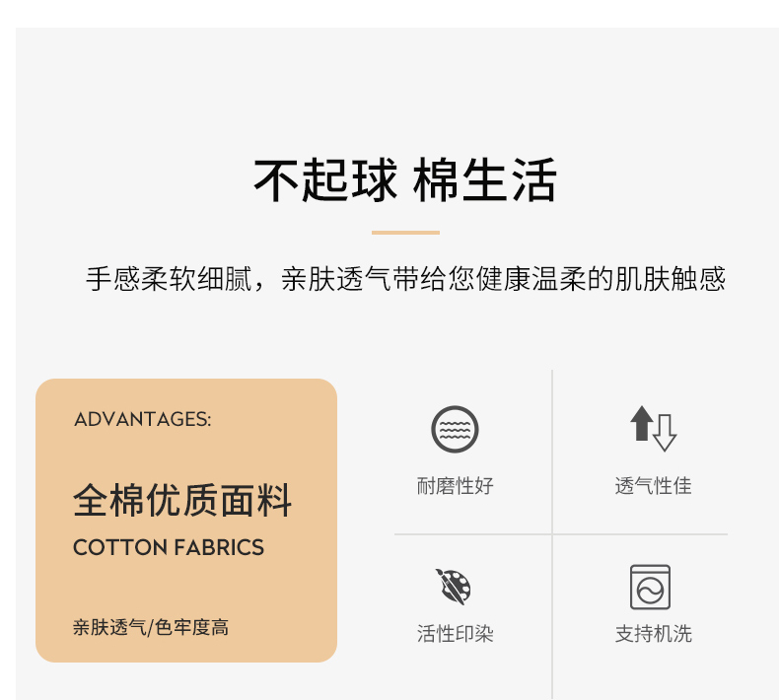
Task: Click the tan advantages card background
Action: pos(186,521)
